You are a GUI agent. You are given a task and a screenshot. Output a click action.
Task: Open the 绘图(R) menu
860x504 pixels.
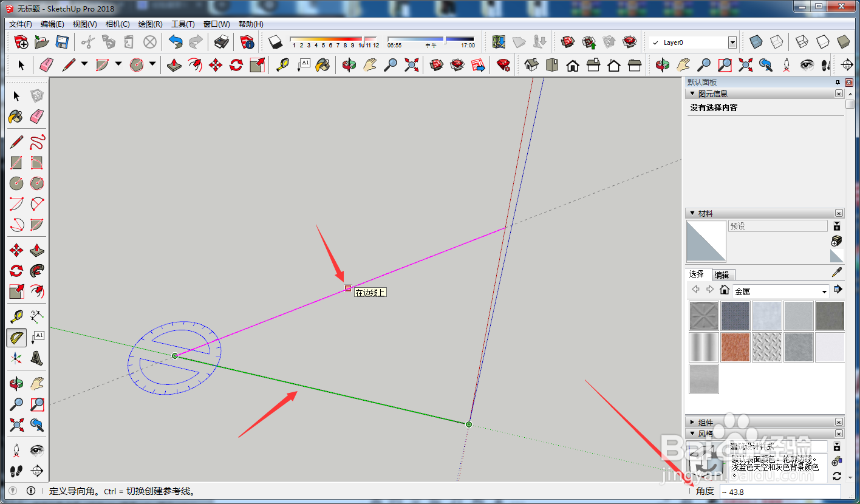tap(150, 24)
